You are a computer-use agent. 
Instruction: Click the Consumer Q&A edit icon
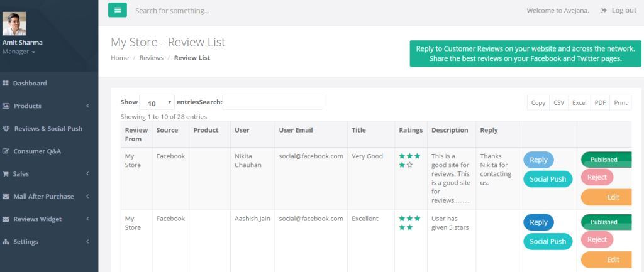pyautogui.click(x=6, y=151)
